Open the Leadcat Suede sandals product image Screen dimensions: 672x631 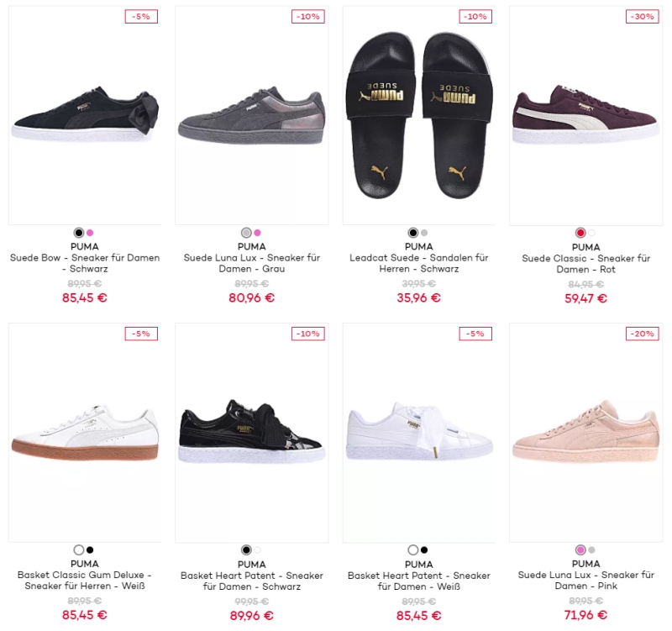click(418, 115)
